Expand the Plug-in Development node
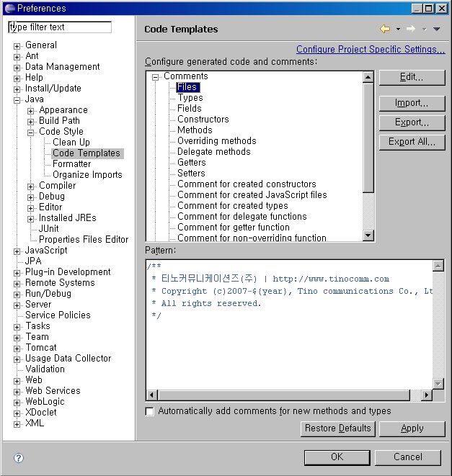Viewport: 452px width, 476px height. [17, 273]
